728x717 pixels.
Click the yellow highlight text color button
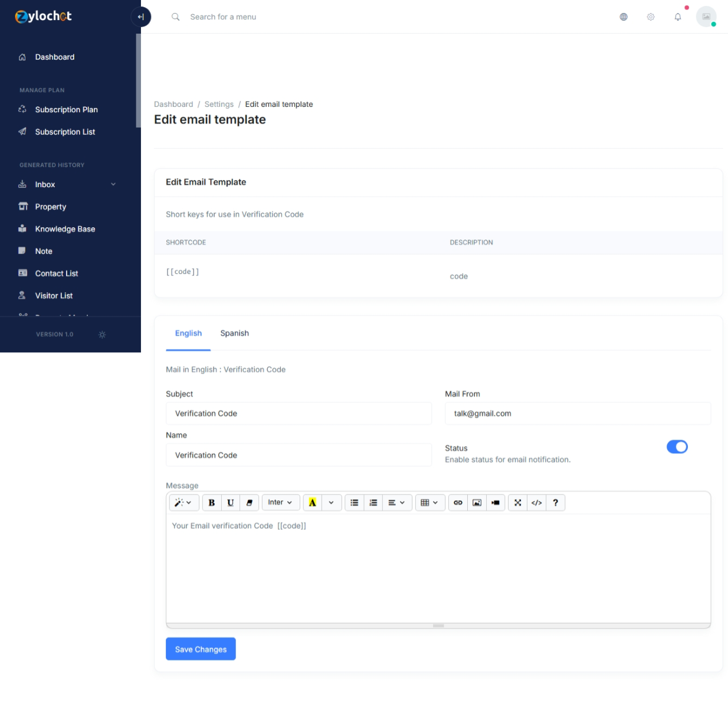pyautogui.click(x=312, y=503)
